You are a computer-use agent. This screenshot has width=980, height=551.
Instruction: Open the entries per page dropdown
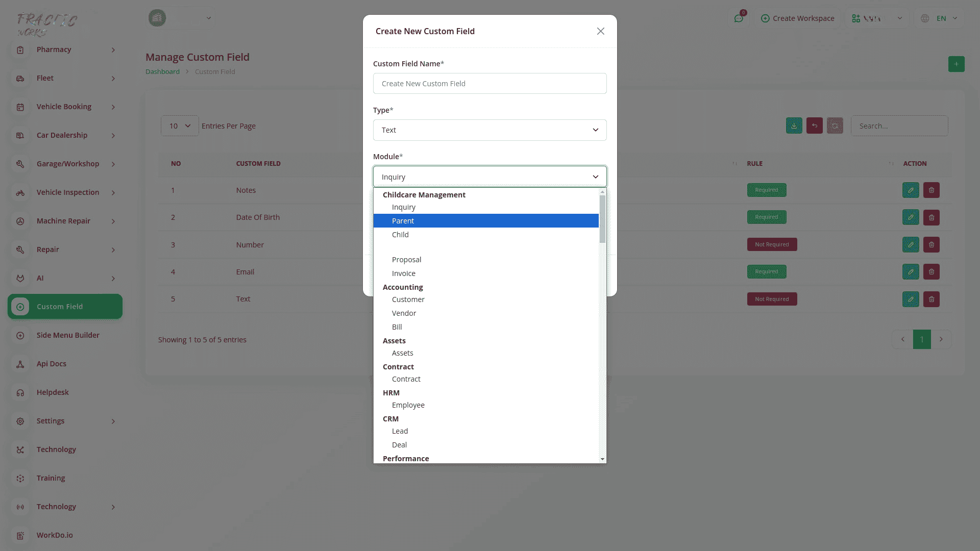tap(180, 126)
